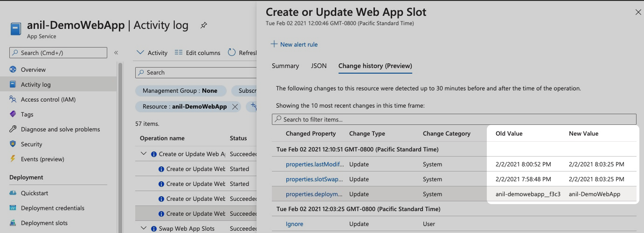Click the Refresh toolbar icon
The width and height of the screenshot is (644, 233).
(x=232, y=53)
